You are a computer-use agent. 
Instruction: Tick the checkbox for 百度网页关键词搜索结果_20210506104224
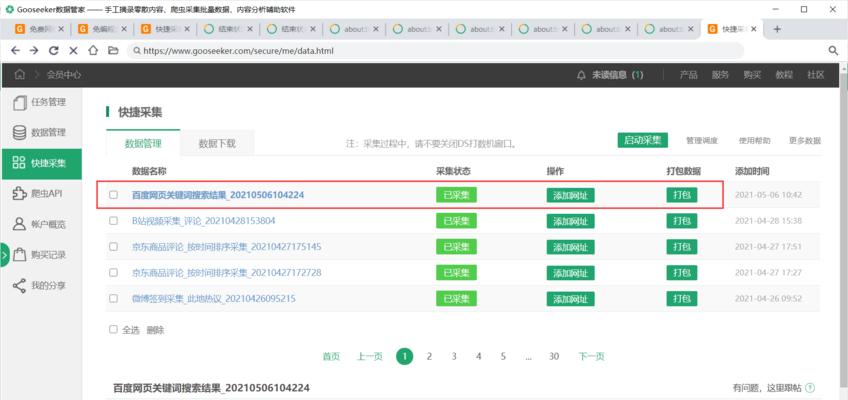click(x=113, y=195)
